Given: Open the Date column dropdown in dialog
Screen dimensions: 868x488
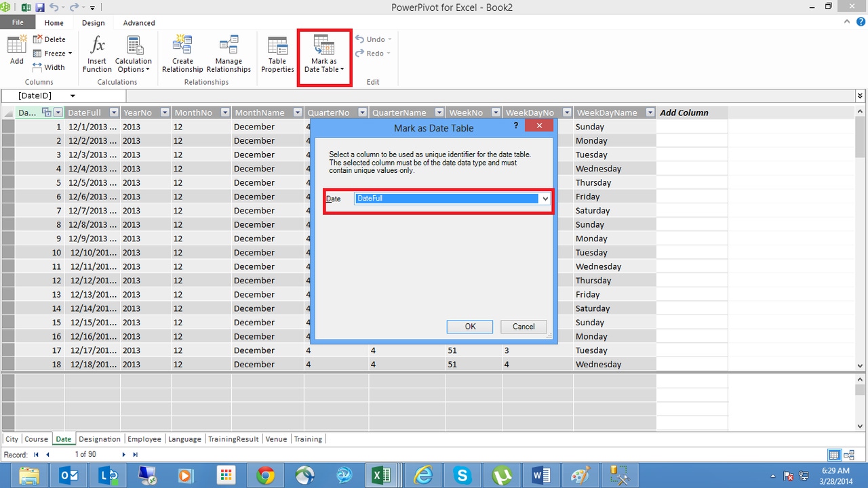Looking at the screenshot, I should [x=545, y=198].
